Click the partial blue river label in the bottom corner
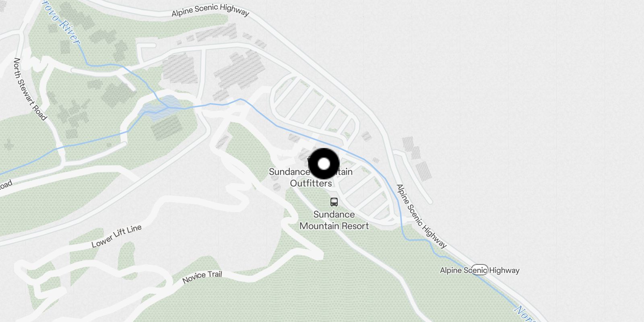Screen dimensions: 644x322 click(x=525, y=314)
